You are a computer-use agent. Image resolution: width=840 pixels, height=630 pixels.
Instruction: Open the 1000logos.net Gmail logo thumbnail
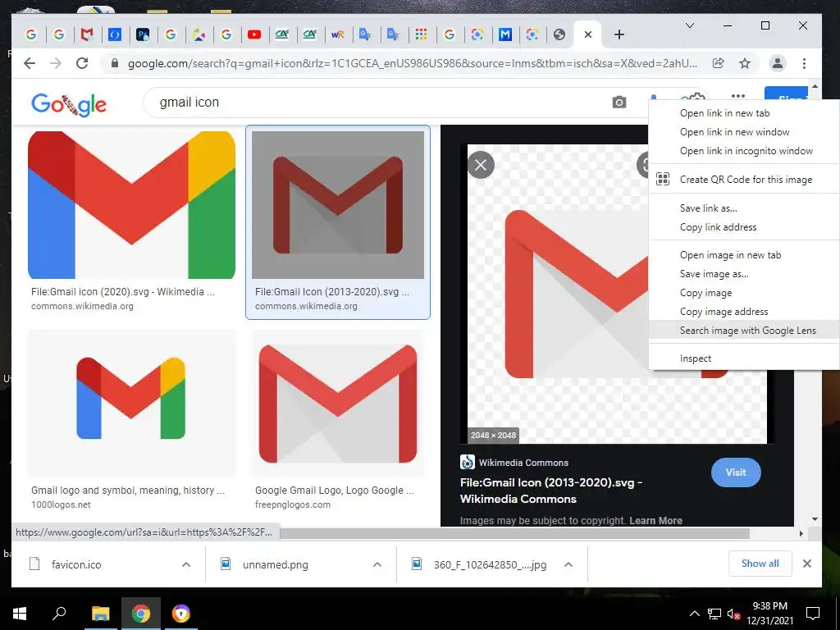[131, 403]
